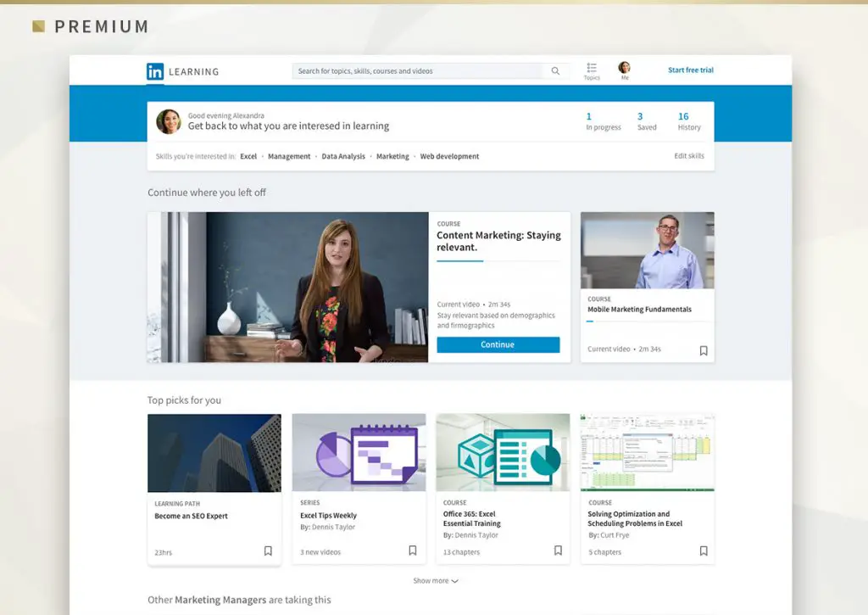Click Start free trial link
Image resolution: width=868 pixels, height=615 pixels.
pos(690,70)
